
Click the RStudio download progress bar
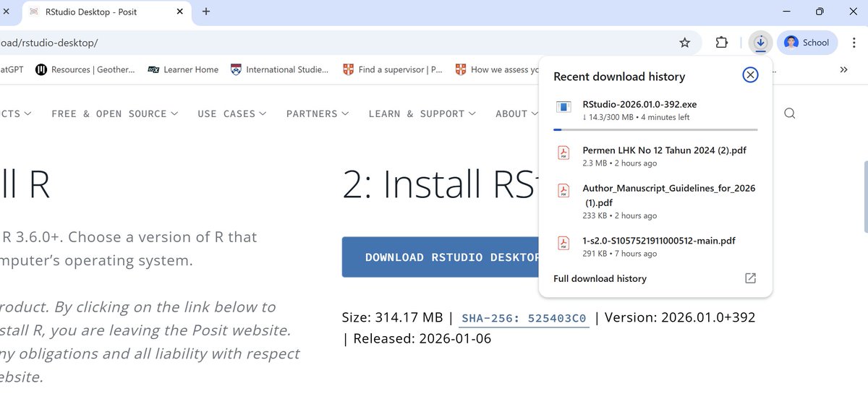pyautogui.click(x=655, y=129)
